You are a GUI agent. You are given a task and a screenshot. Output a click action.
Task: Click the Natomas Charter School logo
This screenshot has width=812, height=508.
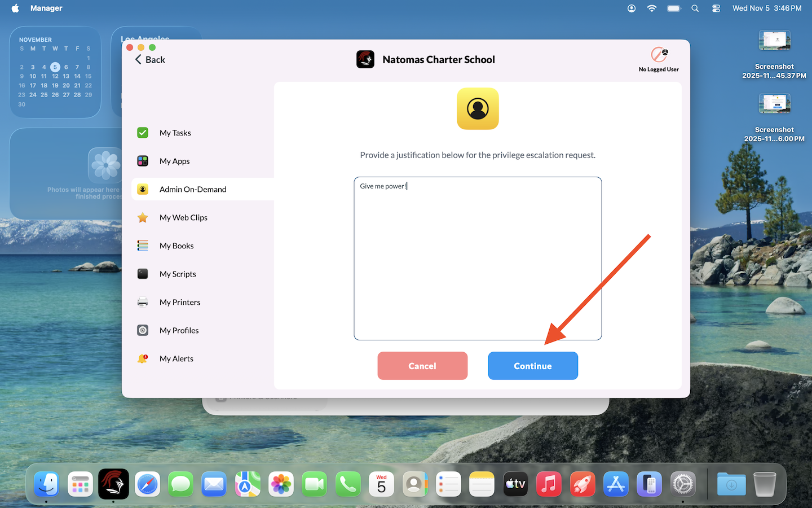365,59
